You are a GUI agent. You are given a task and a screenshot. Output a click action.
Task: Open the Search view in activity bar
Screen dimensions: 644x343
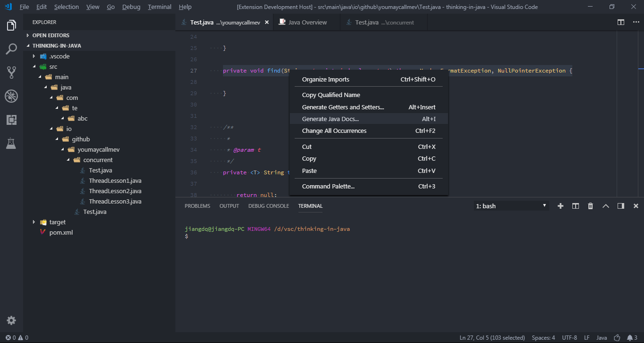[11, 49]
